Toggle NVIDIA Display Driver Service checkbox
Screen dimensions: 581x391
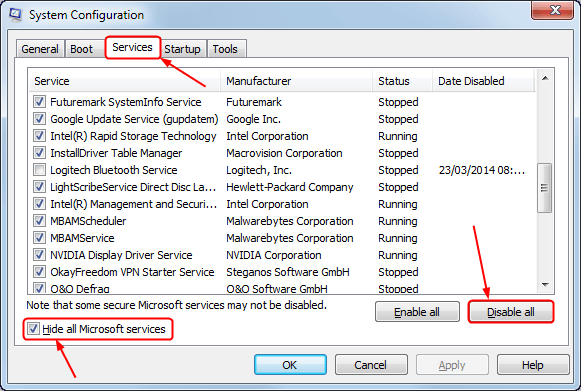[39, 255]
